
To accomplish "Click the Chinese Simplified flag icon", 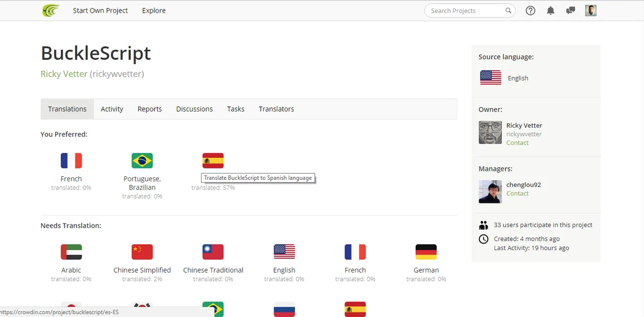I will [x=142, y=252].
